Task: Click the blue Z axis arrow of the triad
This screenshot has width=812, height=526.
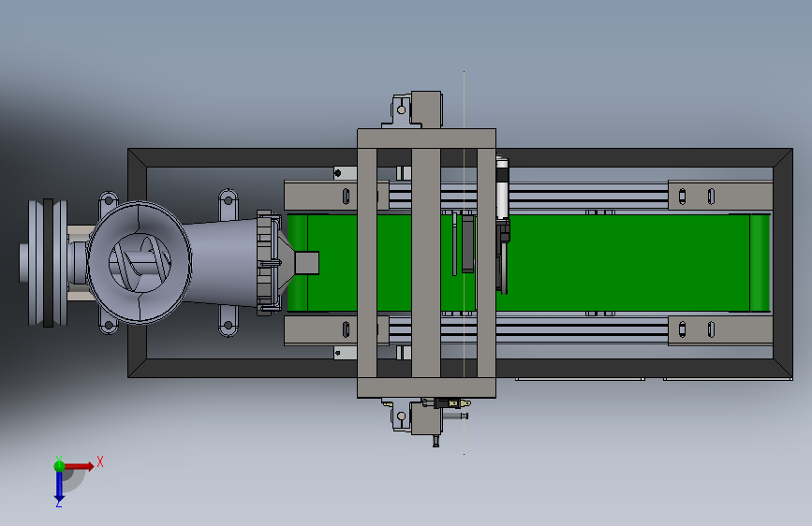Action: click(59, 487)
